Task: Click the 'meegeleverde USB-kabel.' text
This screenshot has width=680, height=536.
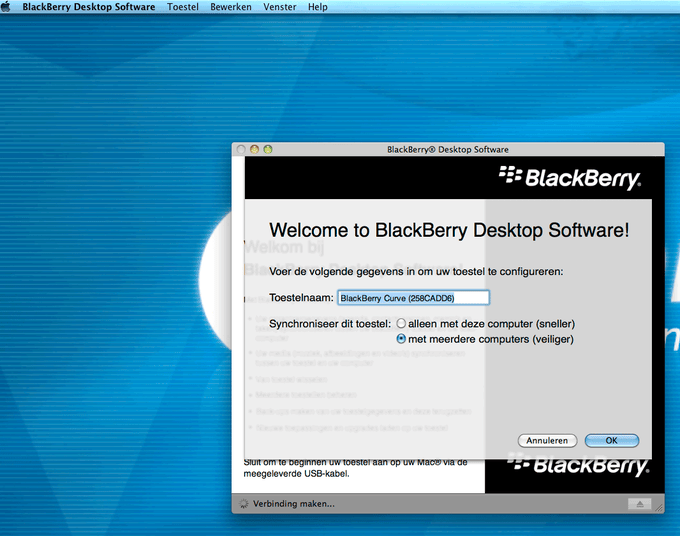Action: [296, 474]
